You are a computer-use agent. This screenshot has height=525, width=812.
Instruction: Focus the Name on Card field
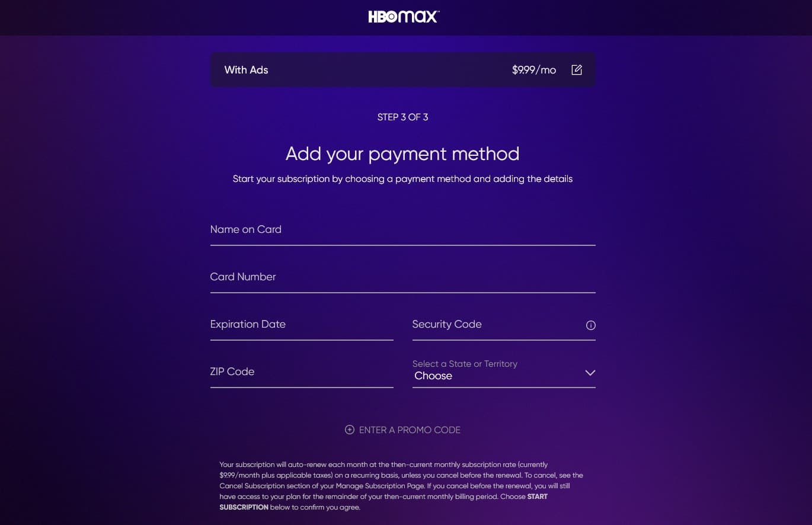pos(402,230)
